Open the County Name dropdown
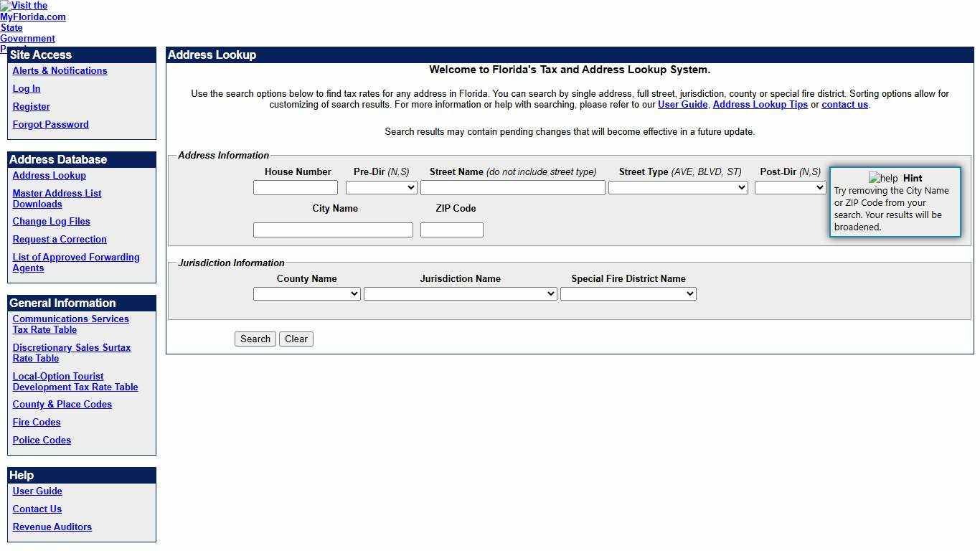The image size is (980, 551). [x=306, y=293]
